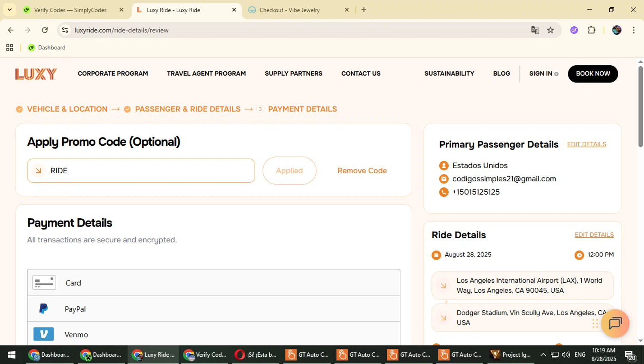Go back to the previous page
Screen dimensions: 644x364
pyautogui.click(x=11, y=30)
